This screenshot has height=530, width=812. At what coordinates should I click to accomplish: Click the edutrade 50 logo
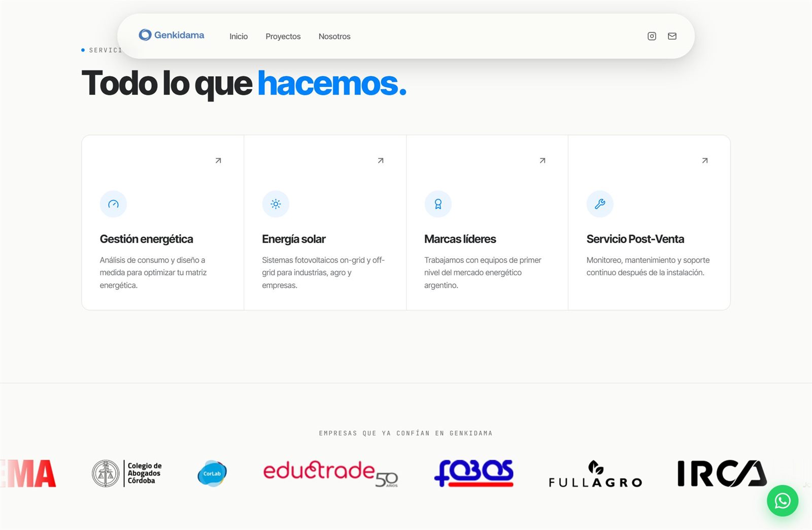pos(330,473)
